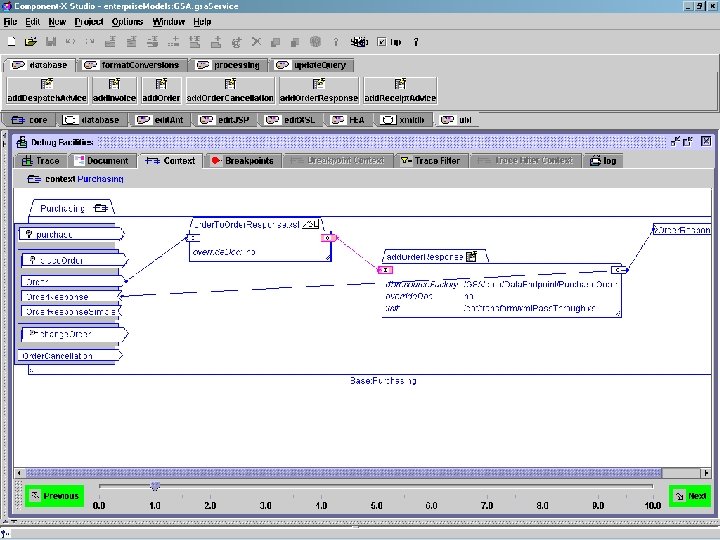Viewport: 720px width, 540px height.
Task: Click the pink output port of OrderToOrderResponse
Action: coord(329,238)
